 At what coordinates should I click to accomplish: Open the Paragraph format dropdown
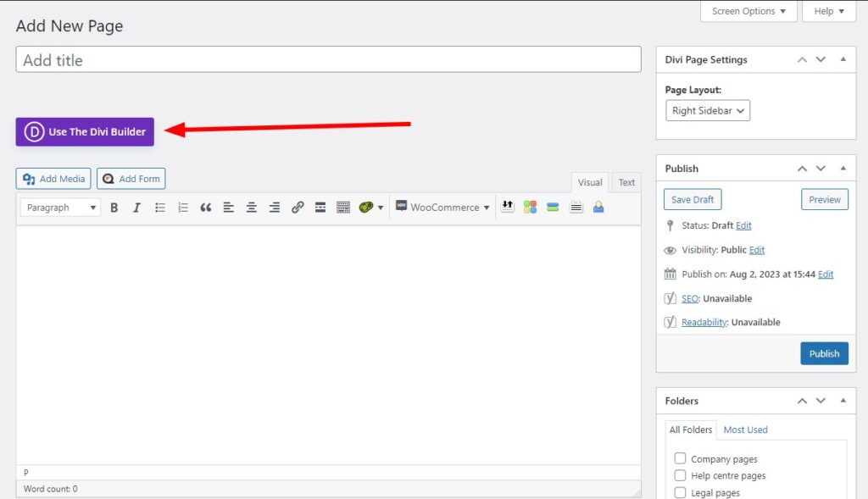point(60,208)
